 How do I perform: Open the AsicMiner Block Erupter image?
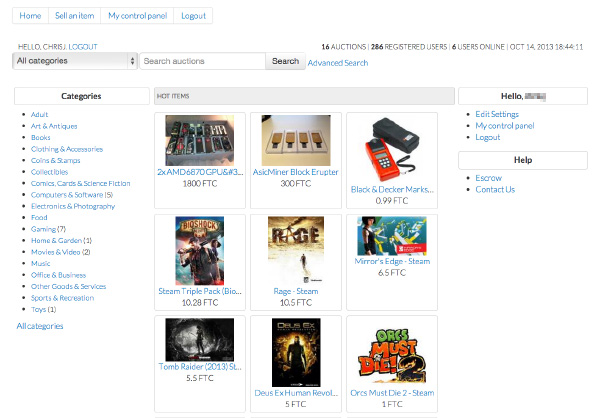[x=296, y=140]
